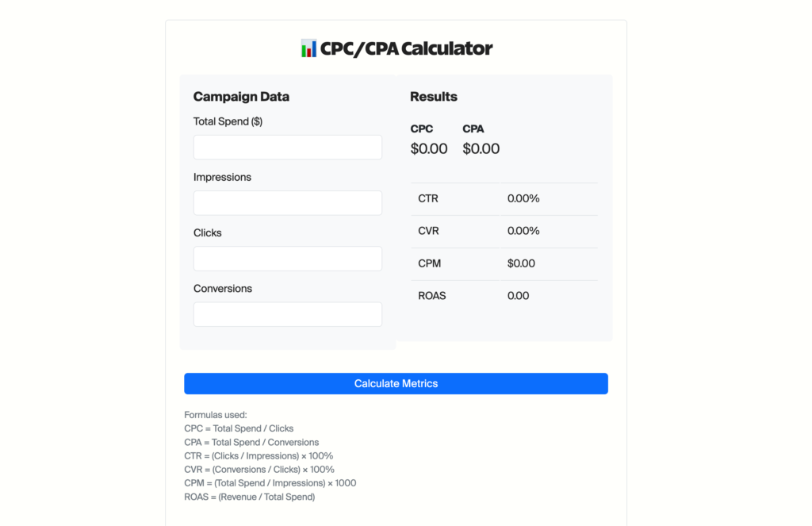Select the CPC result value $0.00
The width and height of the screenshot is (812, 526).
[428, 148]
